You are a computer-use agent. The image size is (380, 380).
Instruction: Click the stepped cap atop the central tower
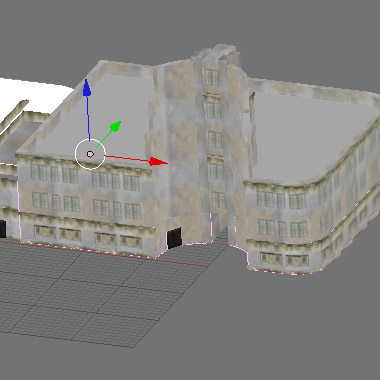click(217, 53)
